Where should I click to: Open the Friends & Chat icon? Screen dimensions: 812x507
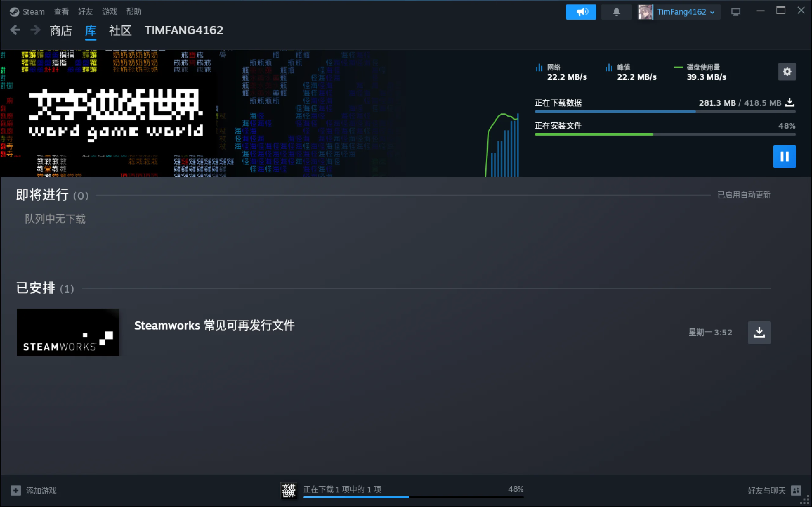[x=796, y=490]
